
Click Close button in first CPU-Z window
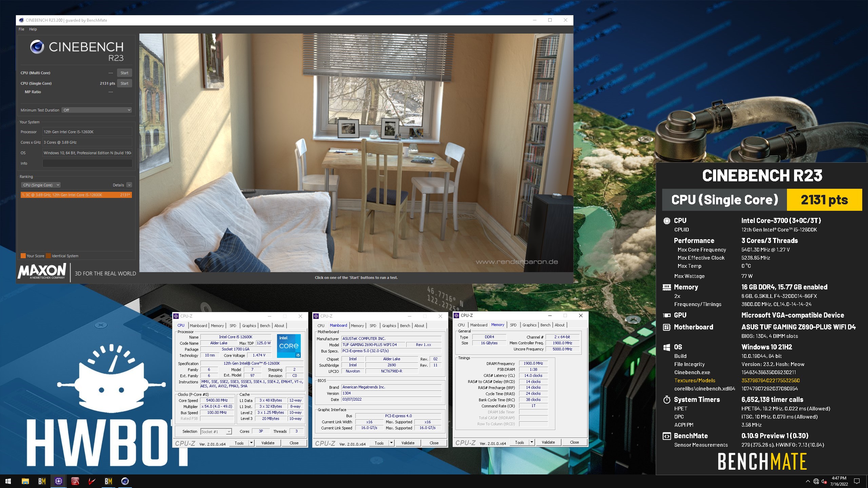[294, 443]
